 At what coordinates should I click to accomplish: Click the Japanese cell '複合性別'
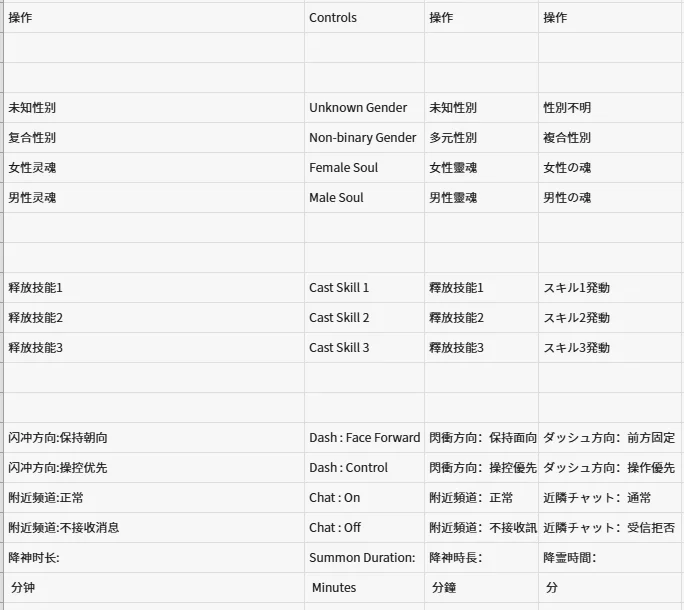(x=611, y=137)
